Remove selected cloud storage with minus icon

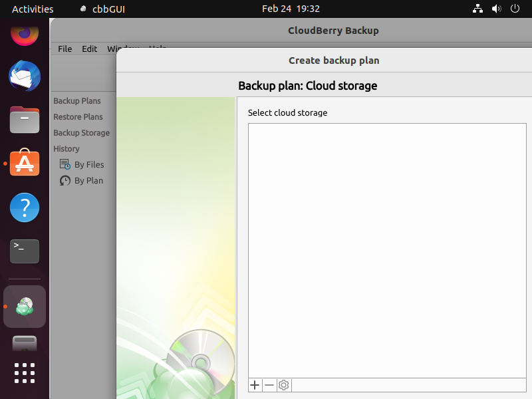tap(269, 385)
